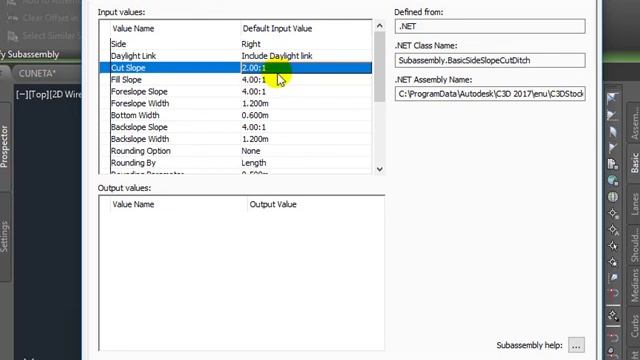Open the 2D Wireframe visual style menu

pyautogui.click(x=66, y=95)
